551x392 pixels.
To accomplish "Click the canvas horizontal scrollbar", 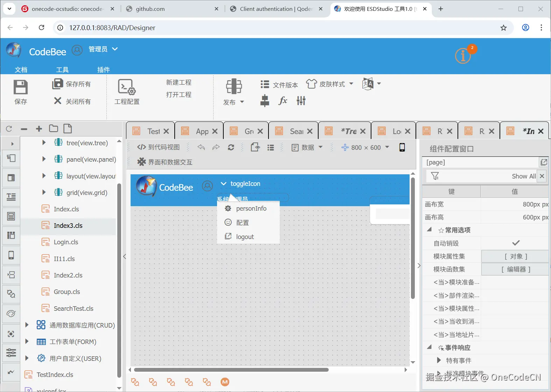I will click(x=231, y=370).
